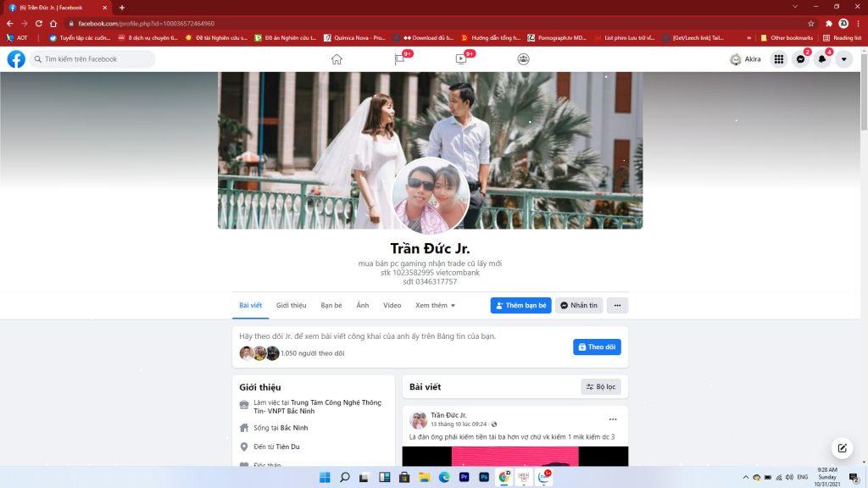
Task: Open the profile more-options ellipsis
Action: [617, 305]
